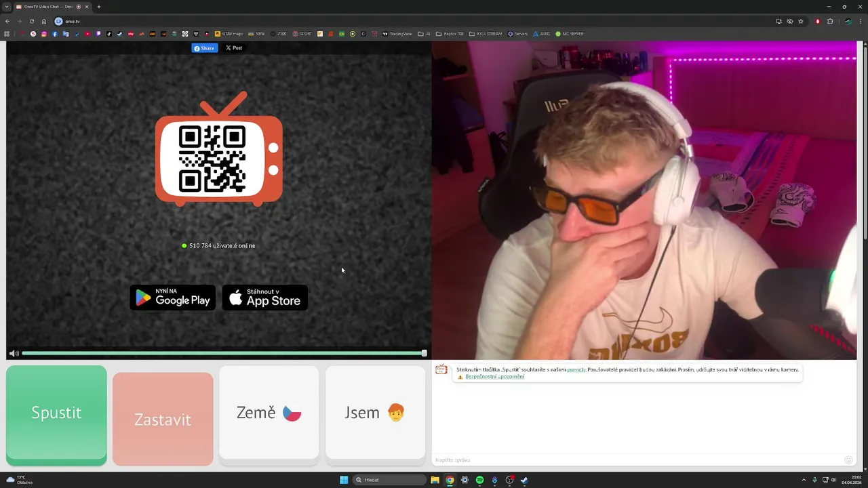Open the NRW bookmark

256,34
